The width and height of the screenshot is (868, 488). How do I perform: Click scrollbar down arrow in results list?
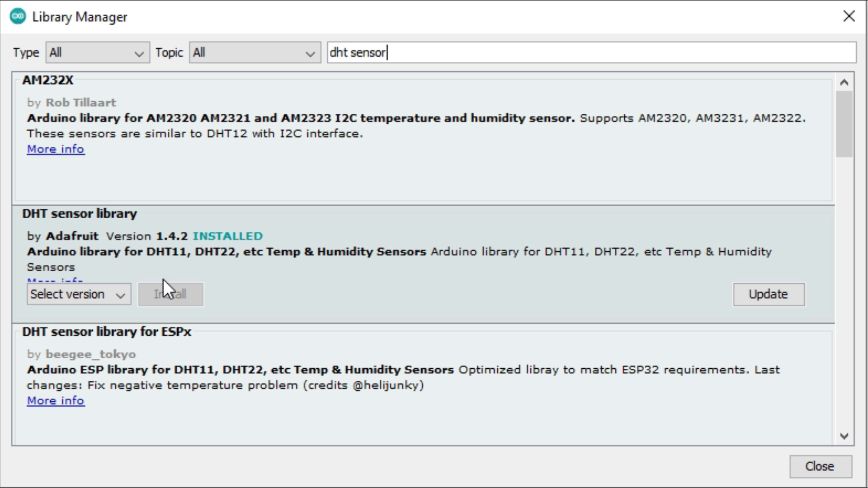pos(844,436)
